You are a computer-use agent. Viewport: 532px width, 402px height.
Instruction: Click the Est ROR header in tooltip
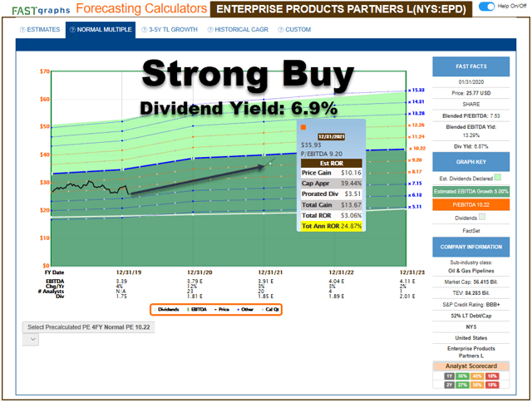coord(332,164)
